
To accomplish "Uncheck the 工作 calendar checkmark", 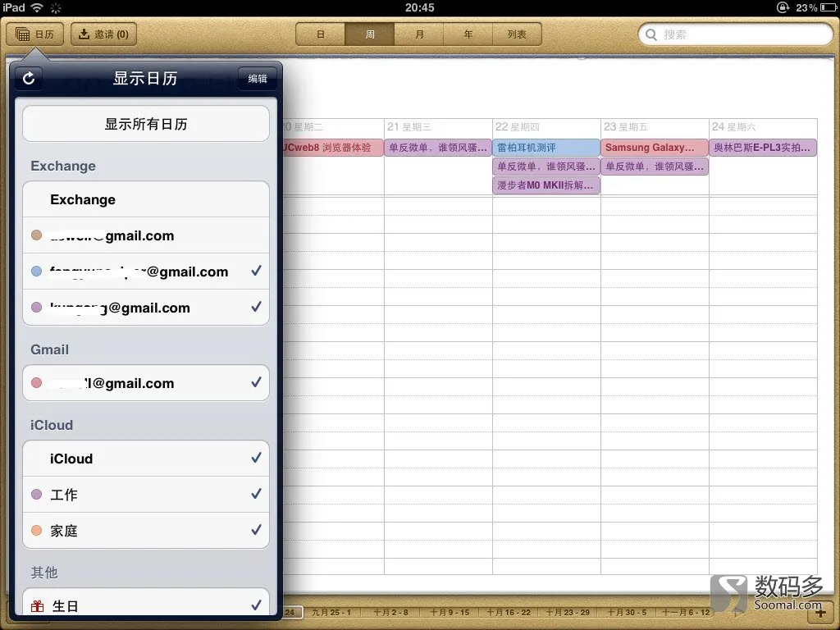I will pyautogui.click(x=257, y=494).
